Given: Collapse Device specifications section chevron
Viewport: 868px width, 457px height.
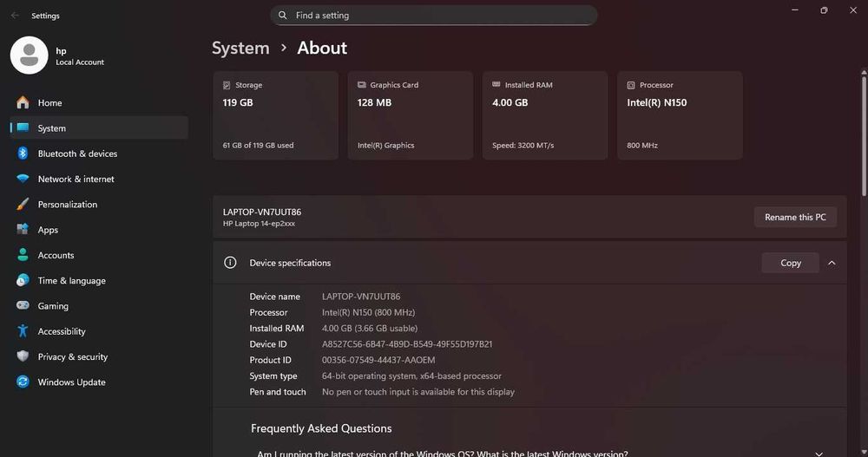Looking at the screenshot, I should pos(832,263).
